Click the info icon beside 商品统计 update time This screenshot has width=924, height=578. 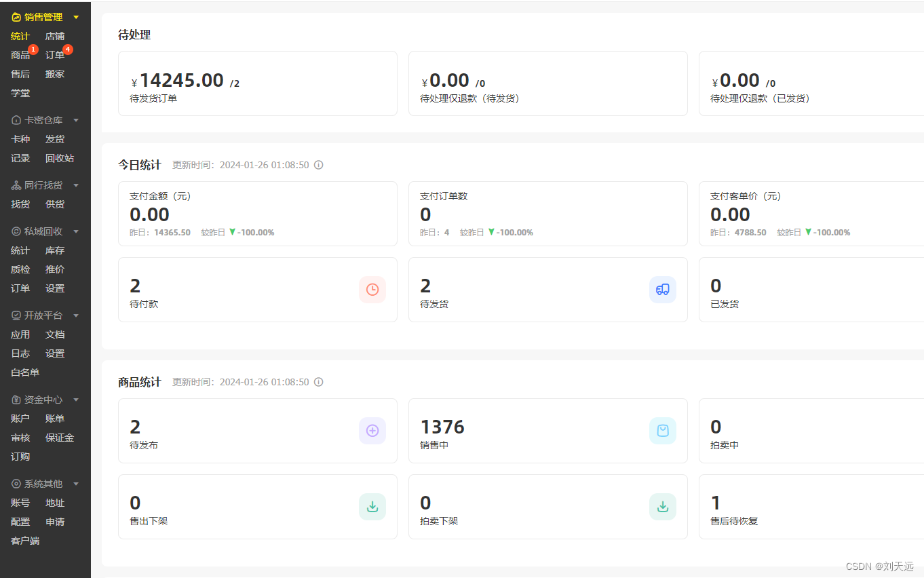pyautogui.click(x=318, y=382)
